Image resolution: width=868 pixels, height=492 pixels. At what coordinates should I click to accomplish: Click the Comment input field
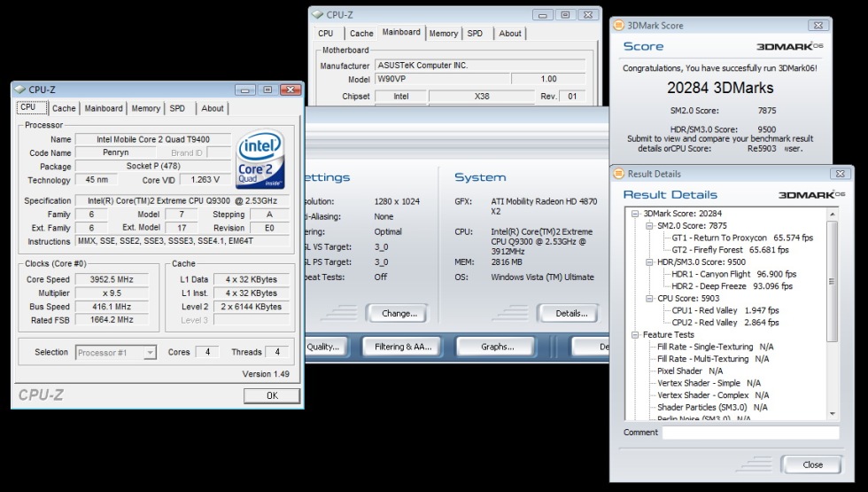coord(751,433)
